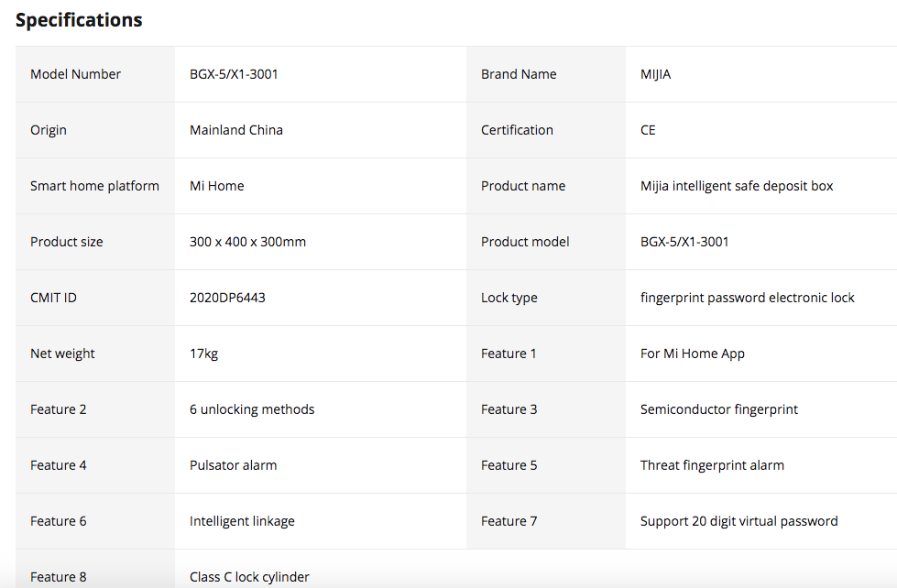Image resolution: width=897 pixels, height=588 pixels.
Task: Click the Feature 2 label
Action: coord(59,409)
